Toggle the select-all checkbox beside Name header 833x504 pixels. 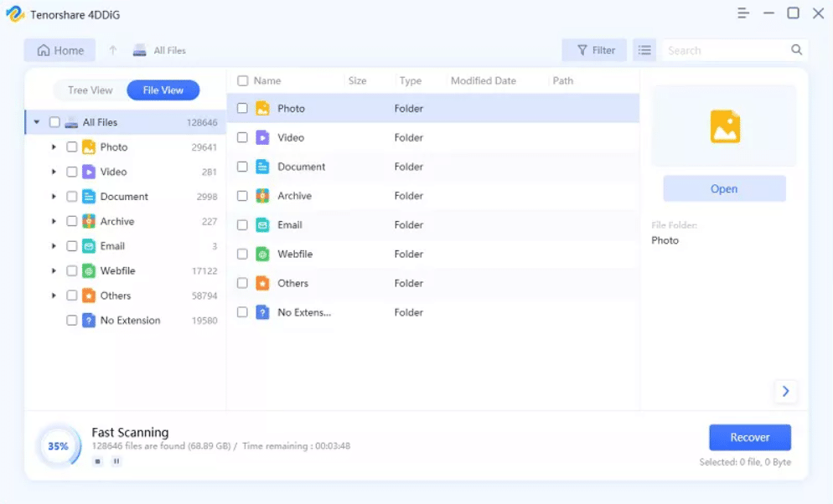242,81
